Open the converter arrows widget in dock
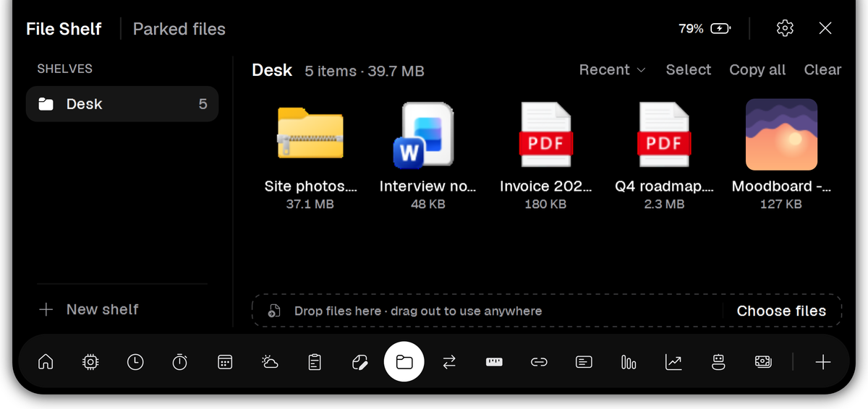 (449, 362)
